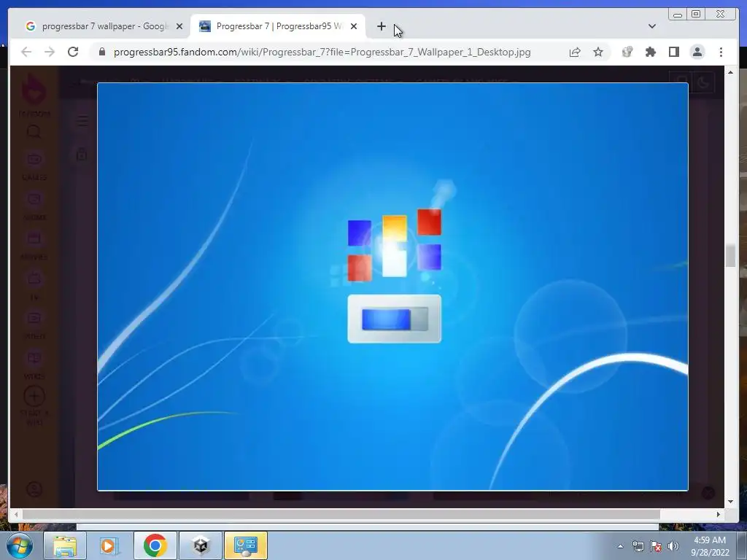The width and height of the screenshot is (747, 560).
Task: Open the Extensions puzzle-piece menu
Action: pyautogui.click(x=650, y=52)
